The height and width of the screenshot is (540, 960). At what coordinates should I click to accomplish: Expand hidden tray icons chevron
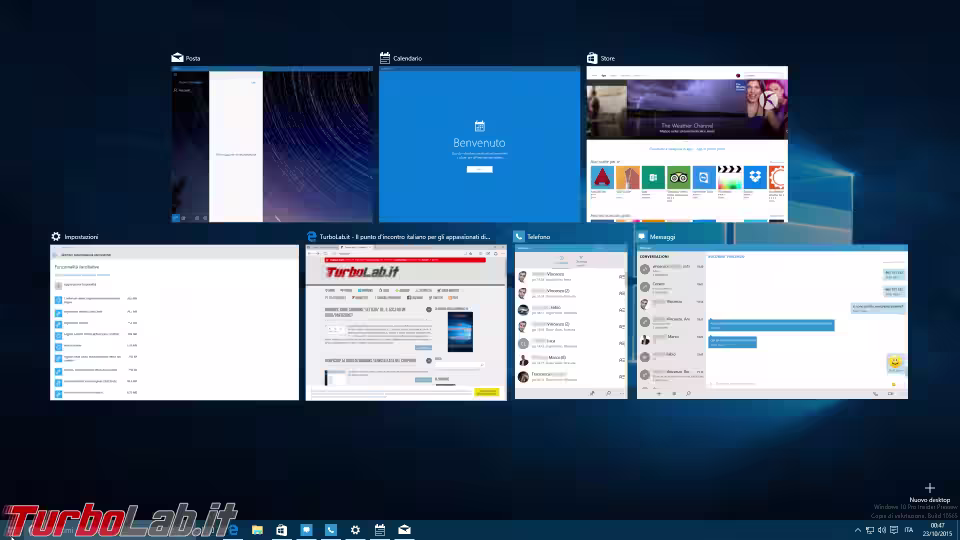(x=858, y=530)
